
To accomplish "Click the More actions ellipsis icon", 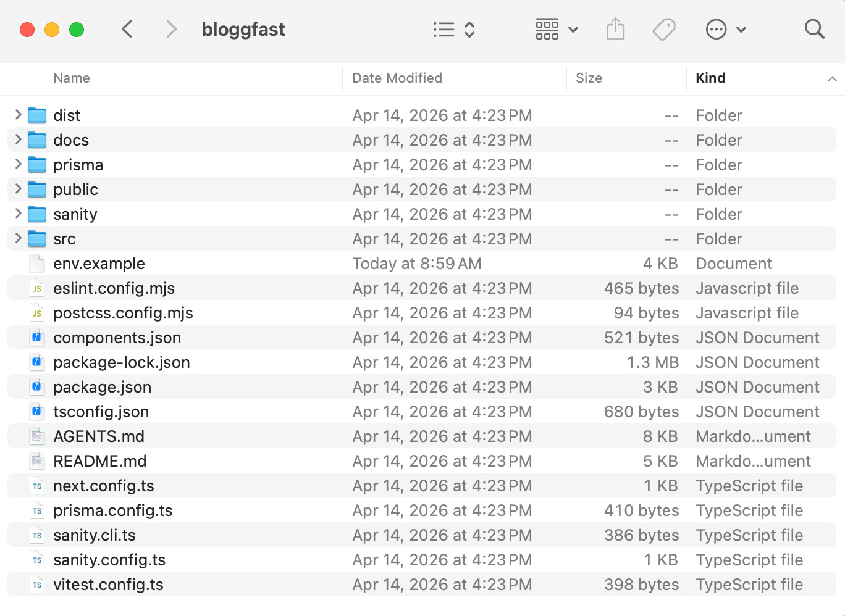I will point(716,29).
